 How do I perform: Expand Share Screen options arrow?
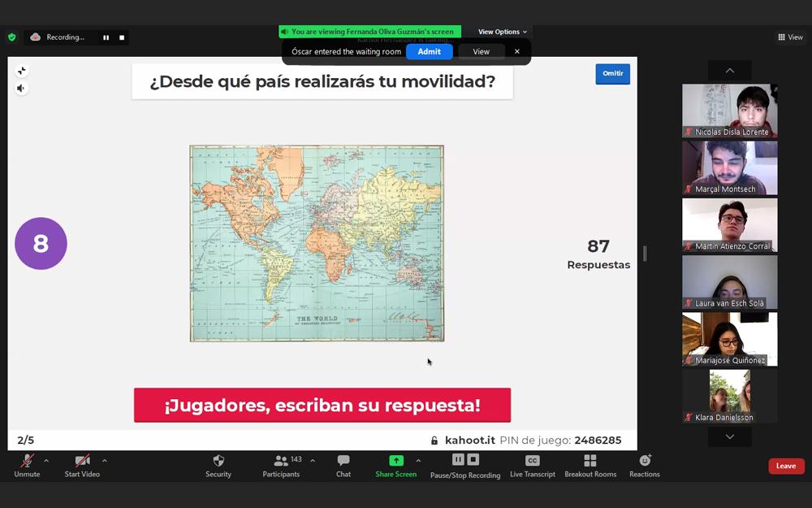point(418,460)
